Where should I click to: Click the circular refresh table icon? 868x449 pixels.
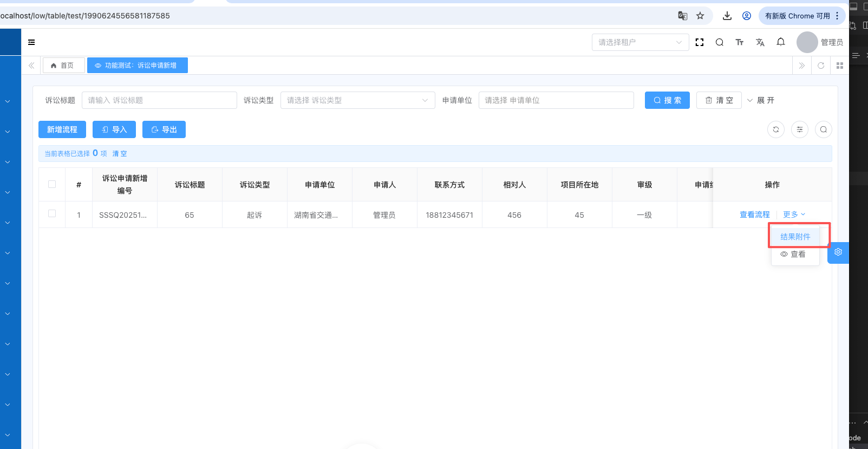(x=776, y=129)
